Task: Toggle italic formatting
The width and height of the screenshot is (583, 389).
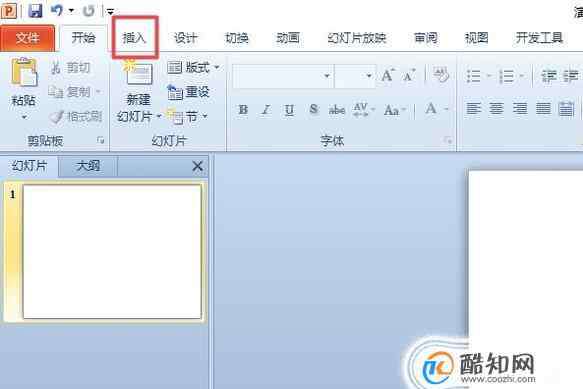Action: coord(266,110)
